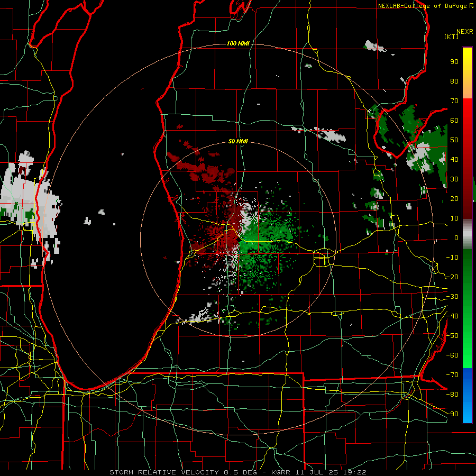Click the positive 90 scale value
The width and height of the screenshot is (476, 476).
(x=454, y=62)
